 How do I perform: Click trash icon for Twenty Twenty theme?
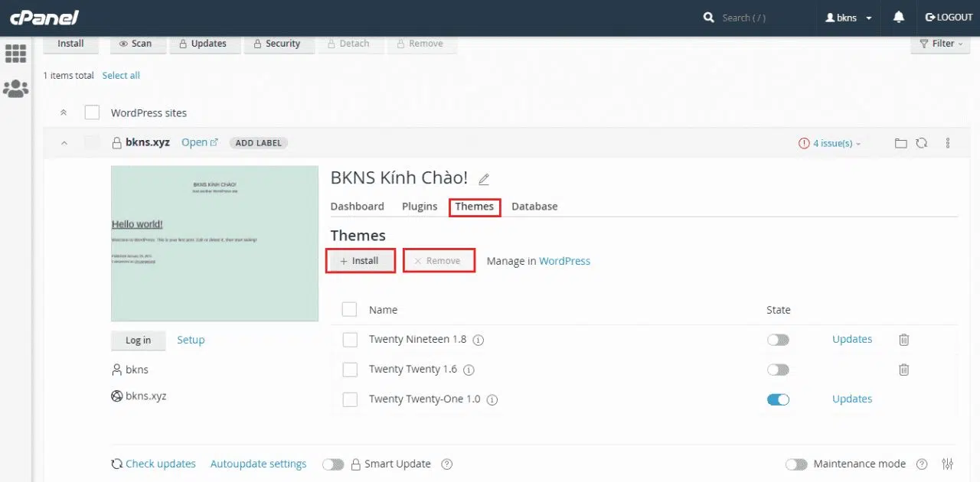click(x=903, y=370)
